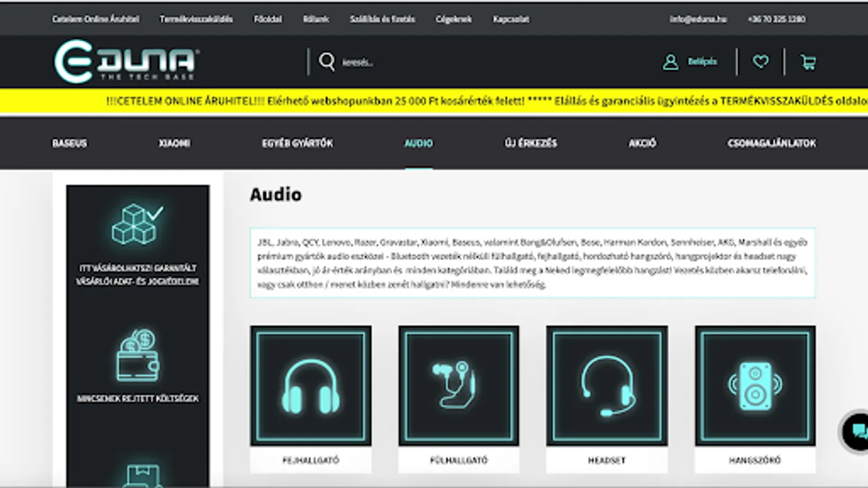Click the info@eduna.hu email link
This screenshot has height=488, width=868.
(x=698, y=19)
